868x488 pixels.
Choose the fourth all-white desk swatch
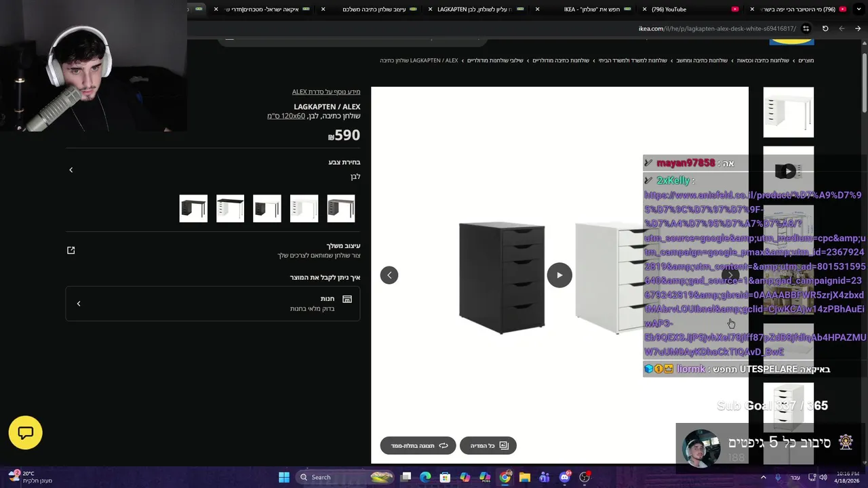[304, 209]
